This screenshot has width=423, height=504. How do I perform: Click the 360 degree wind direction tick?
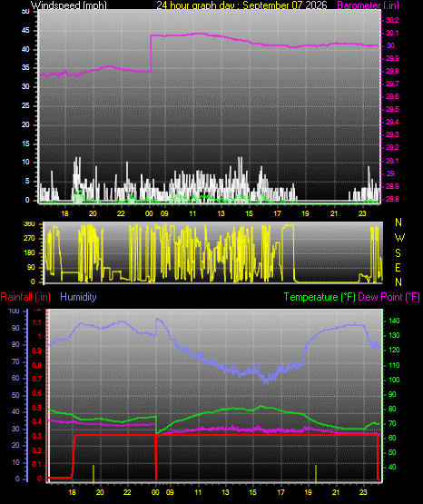(29, 224)
